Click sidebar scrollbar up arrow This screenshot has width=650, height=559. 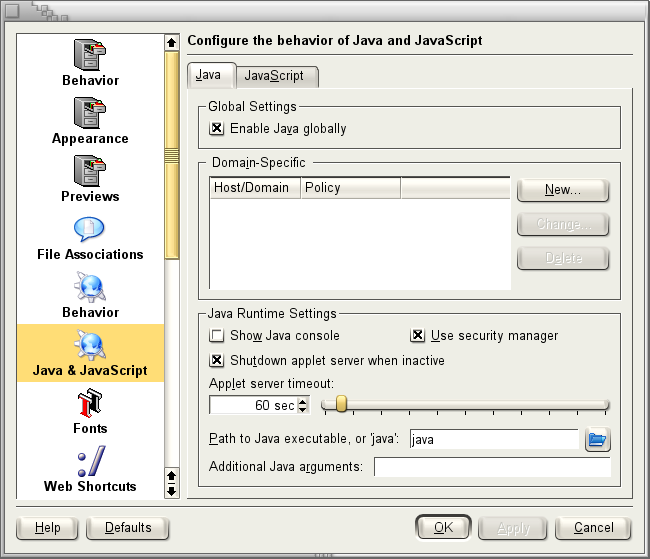click(172, 42)
